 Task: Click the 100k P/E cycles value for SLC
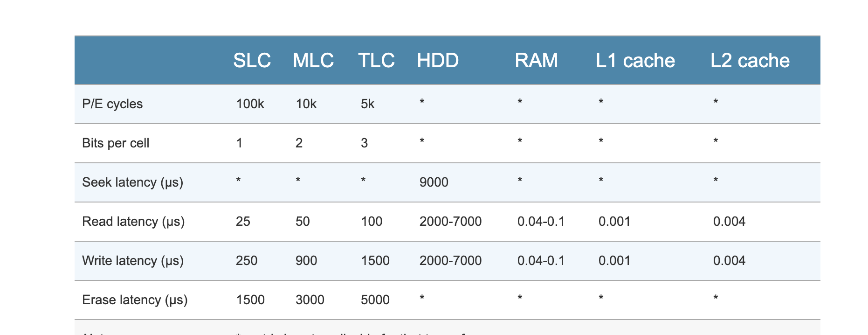(x=250, y=104)
